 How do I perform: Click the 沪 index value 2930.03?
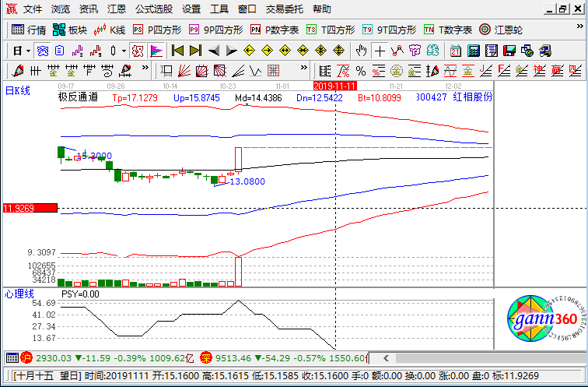53,358
